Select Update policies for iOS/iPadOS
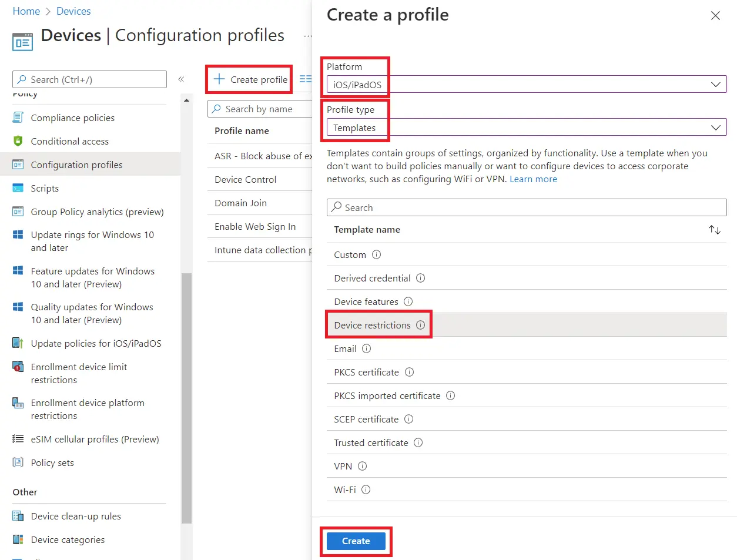 96,343
